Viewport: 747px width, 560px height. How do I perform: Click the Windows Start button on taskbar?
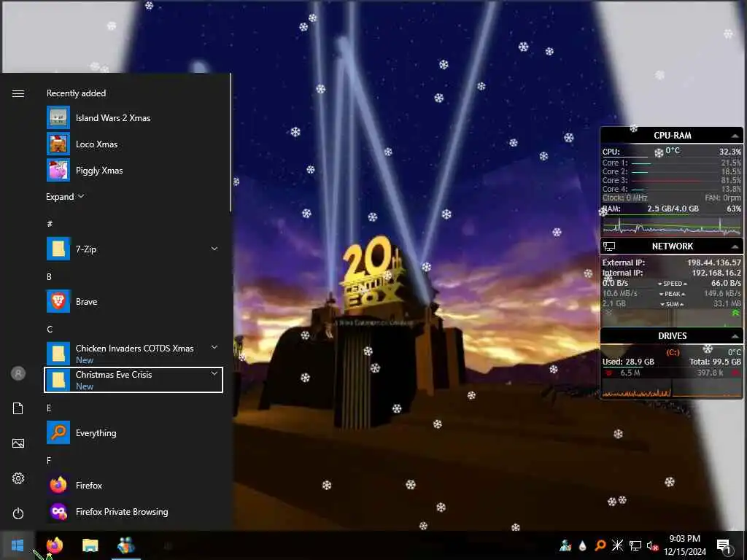tap(18, 545)
